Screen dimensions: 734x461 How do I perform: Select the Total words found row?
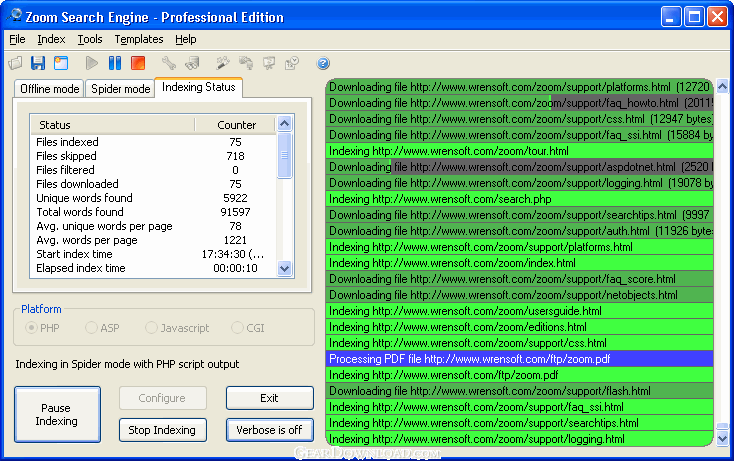coord(154,212)
